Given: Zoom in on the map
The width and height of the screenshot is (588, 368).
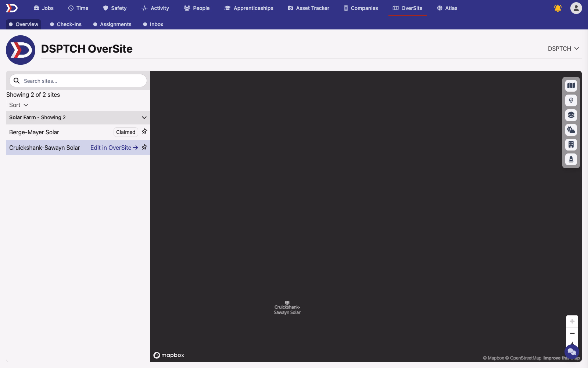Looking at the screenshot, I should coord(572,321).
